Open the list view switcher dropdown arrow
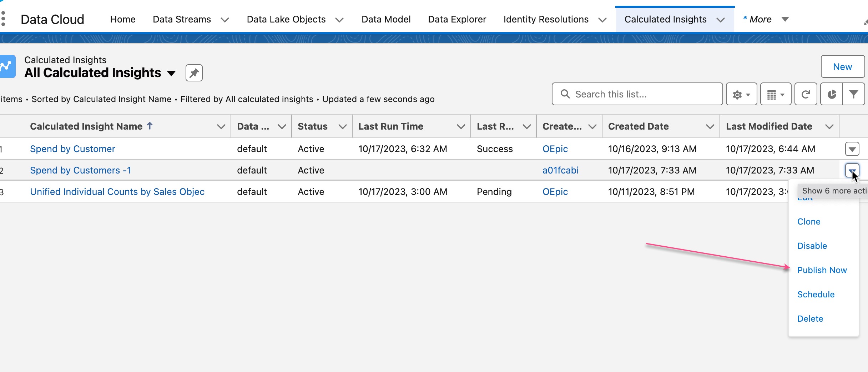Image resolution: width=868 pixels, height=372 pixels. pos(171,73)
